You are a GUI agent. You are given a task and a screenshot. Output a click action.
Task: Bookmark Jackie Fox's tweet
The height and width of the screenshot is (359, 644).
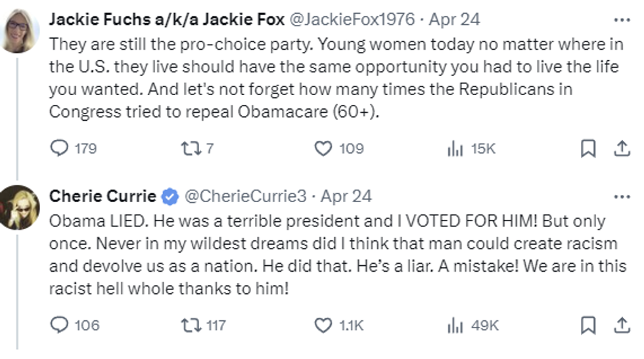tap(588, 149)
